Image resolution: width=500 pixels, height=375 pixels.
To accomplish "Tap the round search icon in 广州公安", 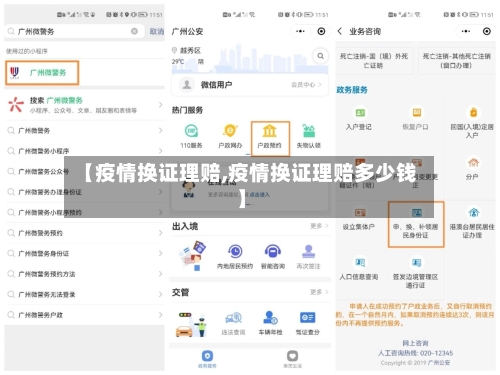I will point(320,56).
